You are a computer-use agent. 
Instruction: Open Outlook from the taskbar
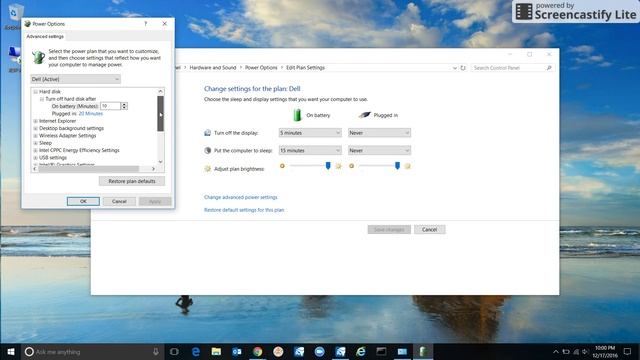[237, 351]
